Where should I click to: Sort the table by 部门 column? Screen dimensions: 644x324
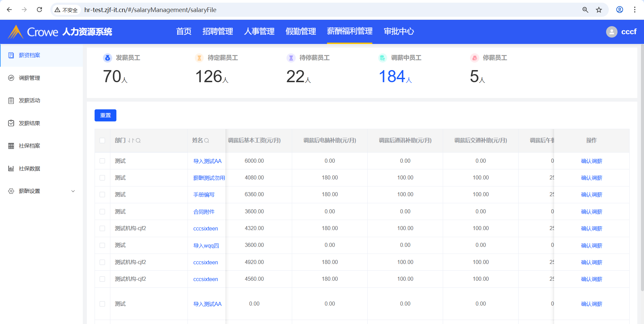131,141
